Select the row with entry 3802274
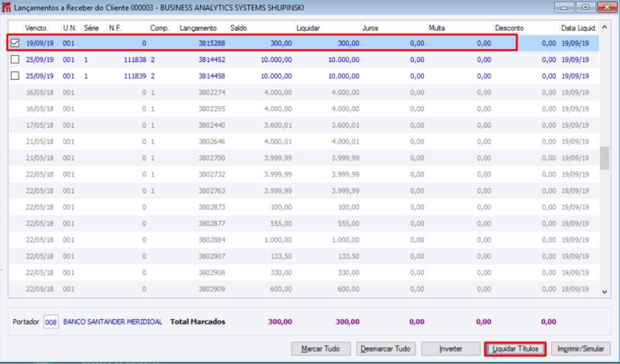Viewport: 620px width, 364px height. (303, 92)
